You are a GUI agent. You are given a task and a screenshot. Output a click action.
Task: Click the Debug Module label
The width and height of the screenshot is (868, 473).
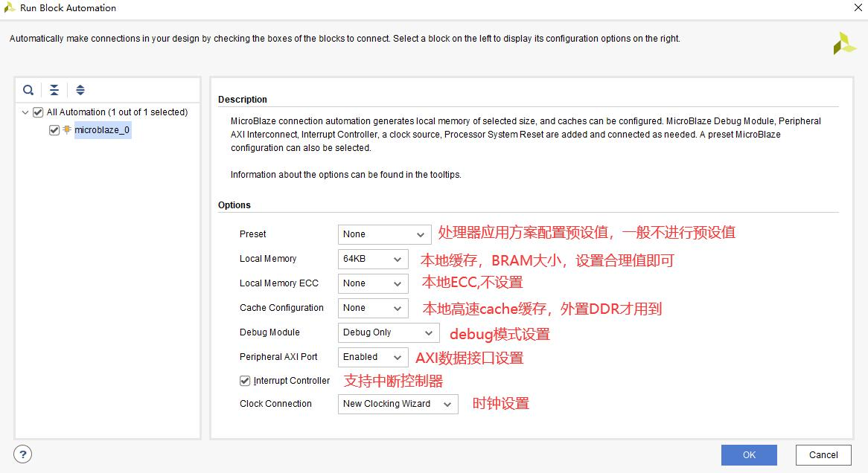[x=269, y=332]
